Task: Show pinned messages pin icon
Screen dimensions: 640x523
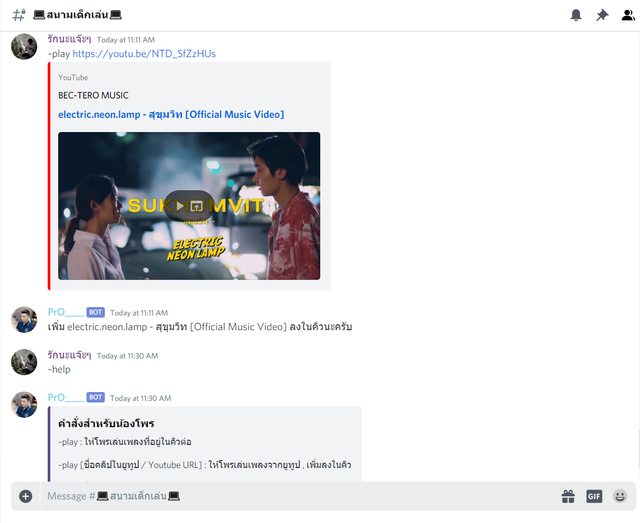Action: pos(602,15)
